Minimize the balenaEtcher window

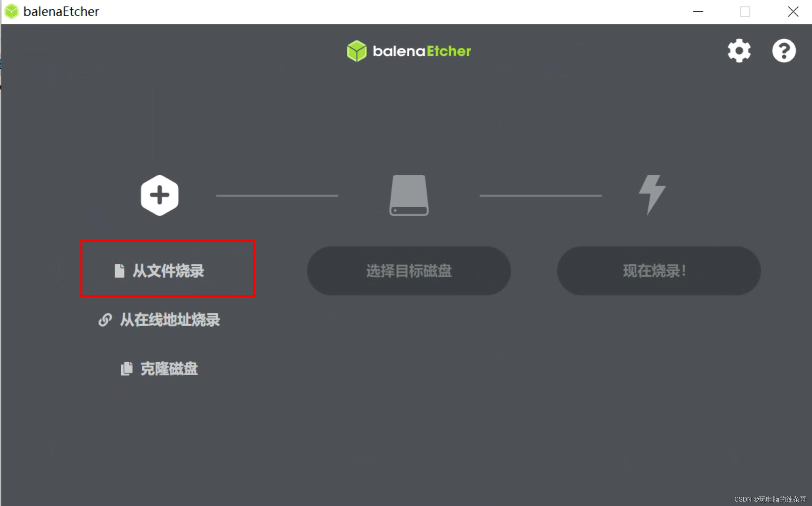[698, 12]
